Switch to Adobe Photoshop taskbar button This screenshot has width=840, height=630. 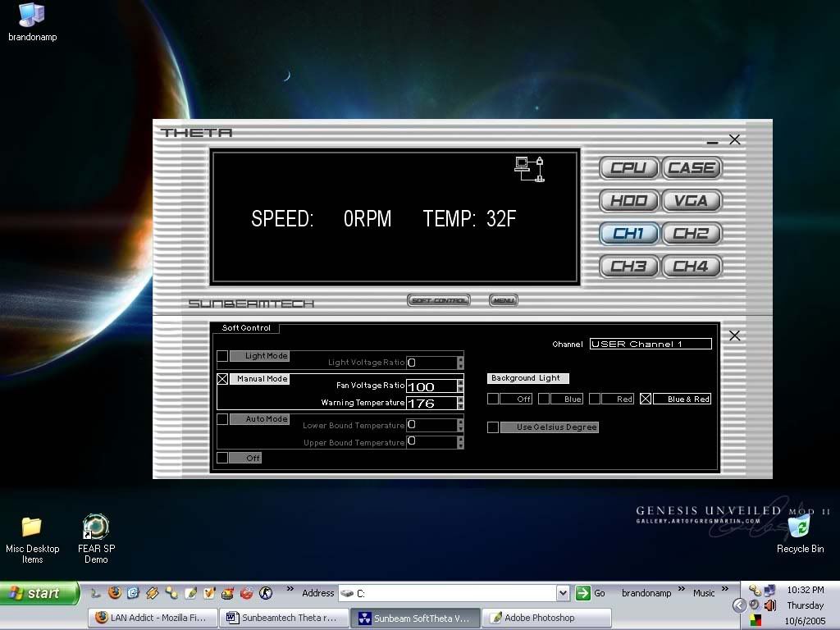pos(546,618)
